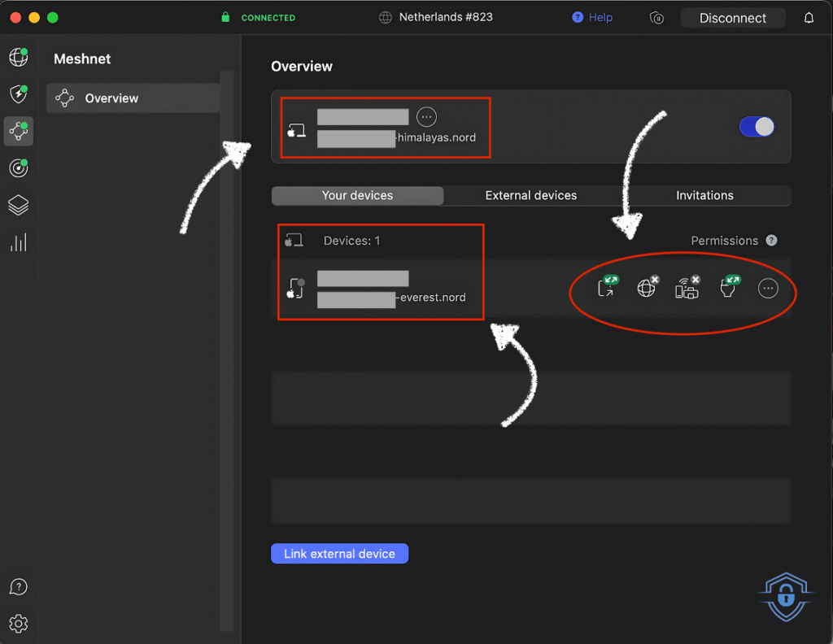Click the Meshnet sidebar scrollbar
The image size is (833, 644).
point(227,350)
